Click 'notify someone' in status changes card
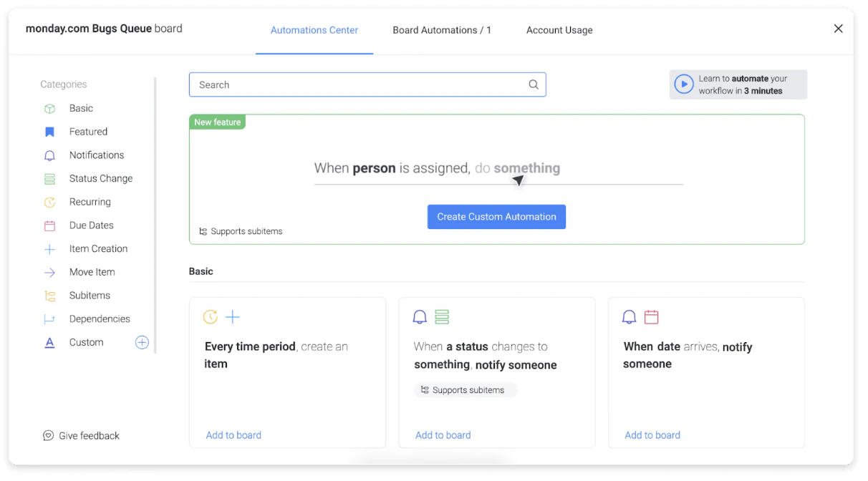Viewport: 868px width, 481px height. coord(516,364)
